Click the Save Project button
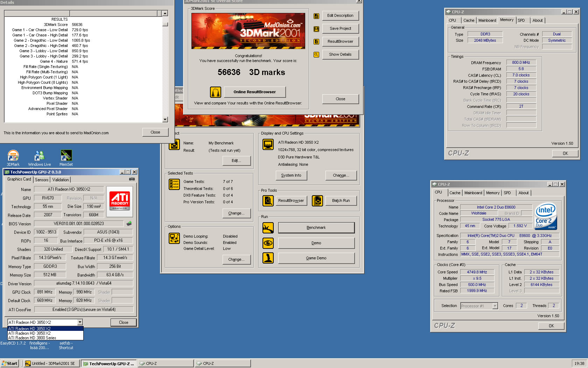Image resolution: width=588 pixels, height=368 pixels. (340, 29)
